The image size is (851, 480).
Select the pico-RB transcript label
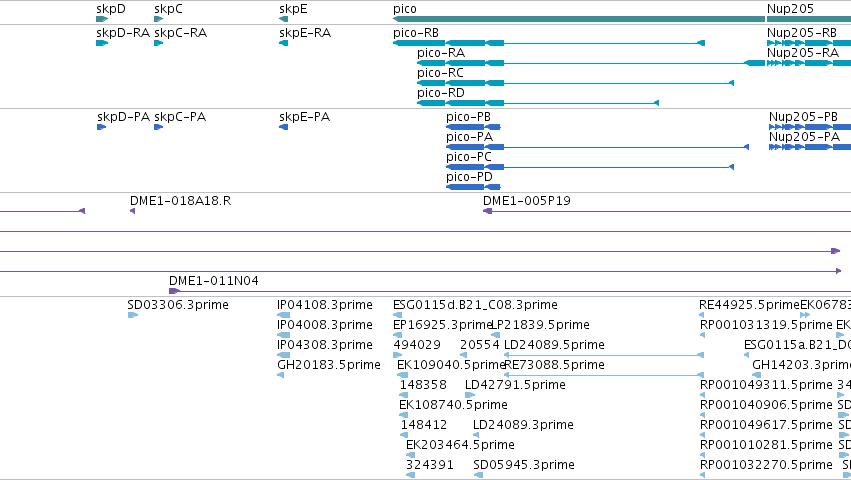click(416, 33)
